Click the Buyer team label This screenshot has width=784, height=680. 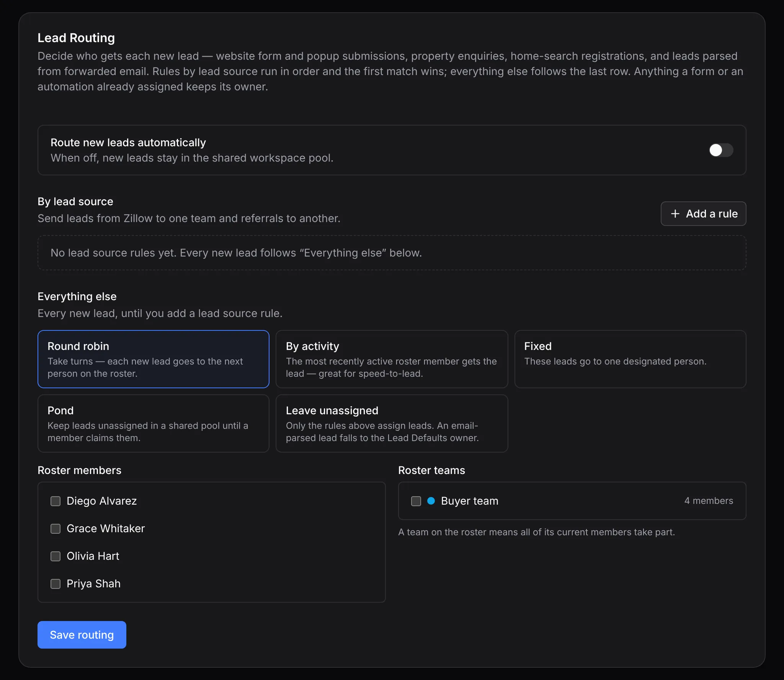point(470,501)
